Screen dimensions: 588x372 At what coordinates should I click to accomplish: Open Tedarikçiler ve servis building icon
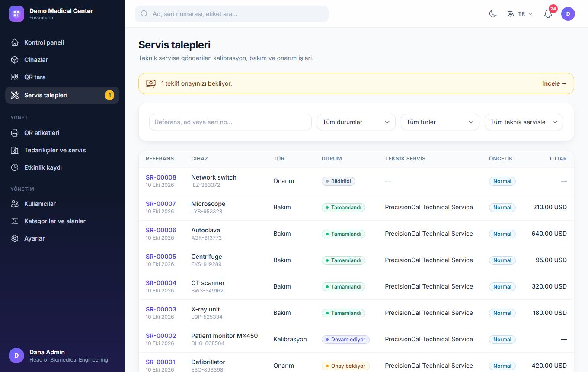pos(15,150)
